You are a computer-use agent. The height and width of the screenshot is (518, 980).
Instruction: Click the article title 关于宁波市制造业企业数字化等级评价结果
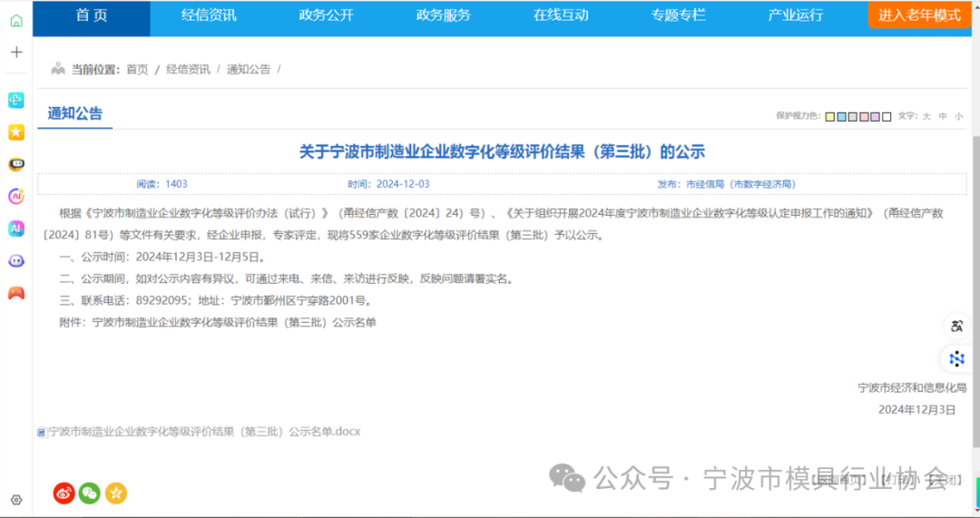coord(502,151)
